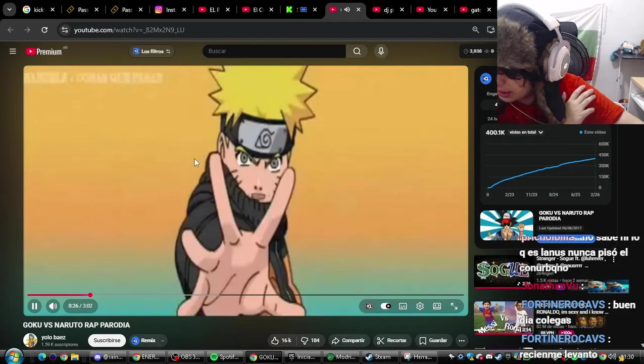Open the Epic Games Inicia taskbar button
The width and height of the screenshot is (644, 364).
coord(302,357)
